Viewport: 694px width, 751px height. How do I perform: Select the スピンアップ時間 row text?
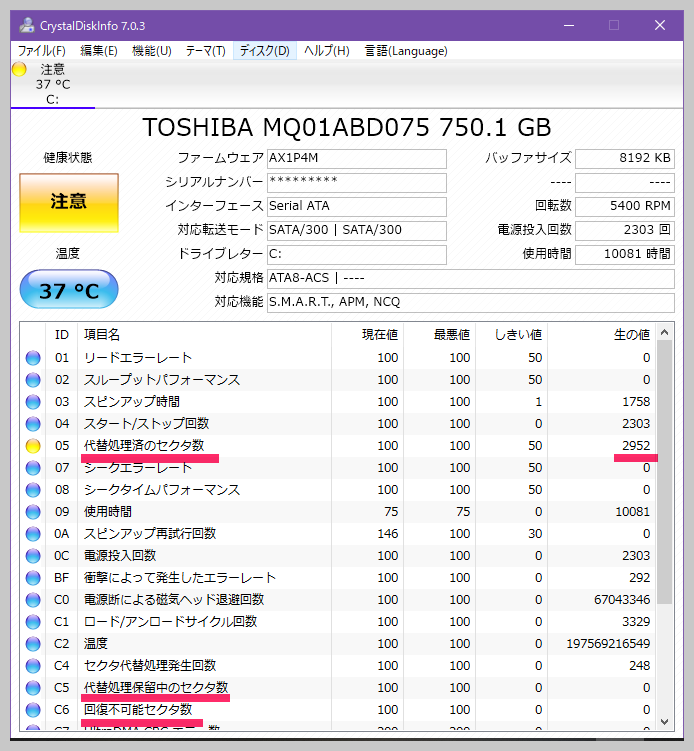click(x=132, y=402)
